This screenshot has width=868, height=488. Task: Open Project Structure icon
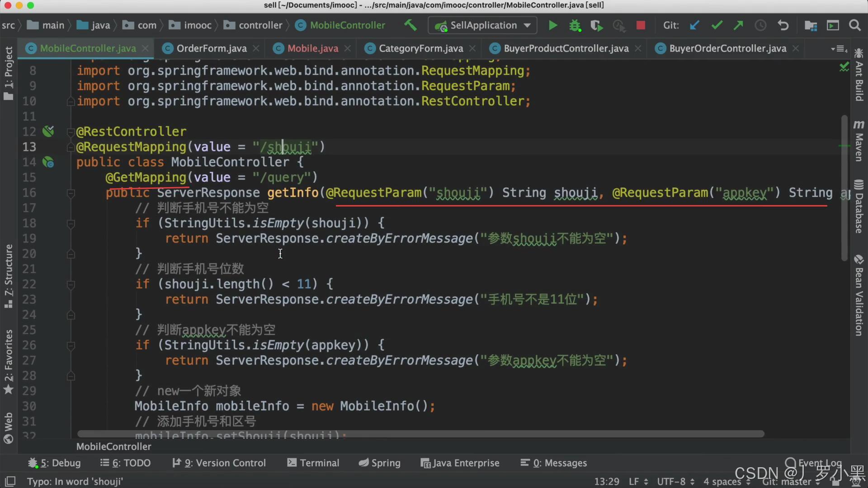point(811,25)
